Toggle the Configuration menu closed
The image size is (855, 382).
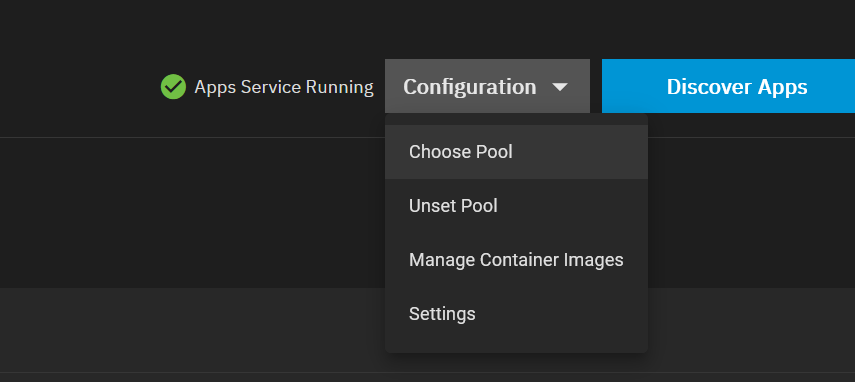coord(487,86)
